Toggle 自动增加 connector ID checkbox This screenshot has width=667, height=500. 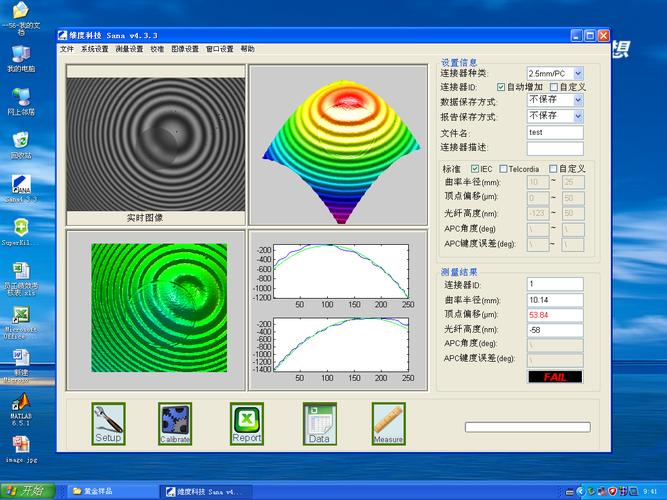pyautogui.click(x=501, y=87)
